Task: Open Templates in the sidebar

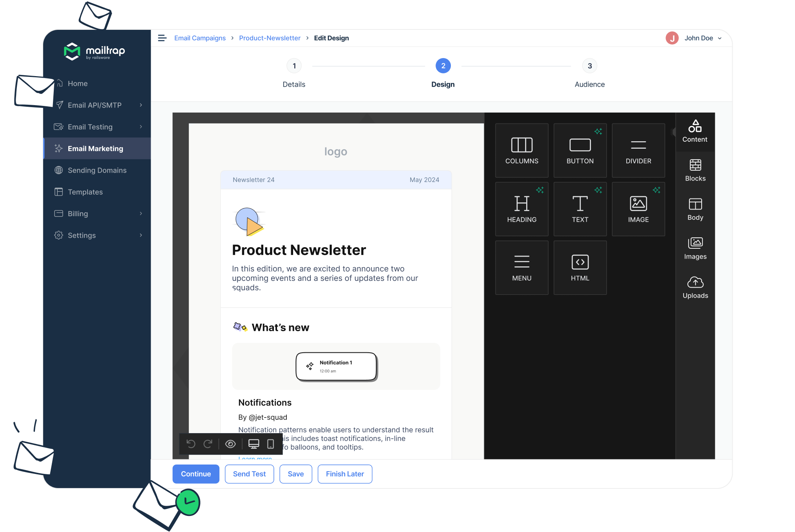Action: [85, 192]
